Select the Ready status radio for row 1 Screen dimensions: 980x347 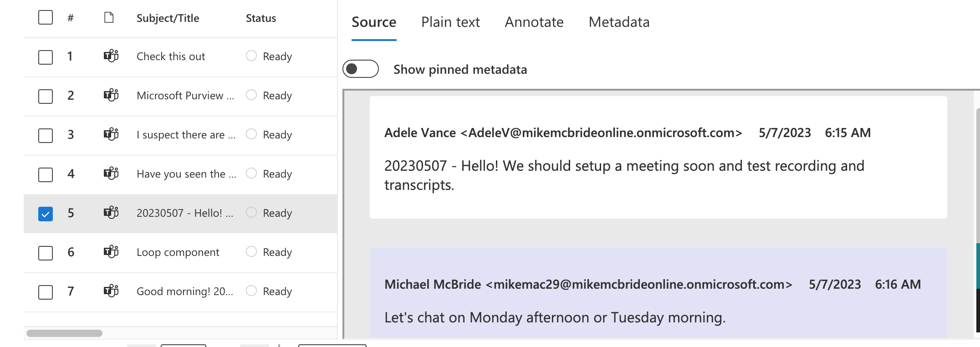[251, 56]
